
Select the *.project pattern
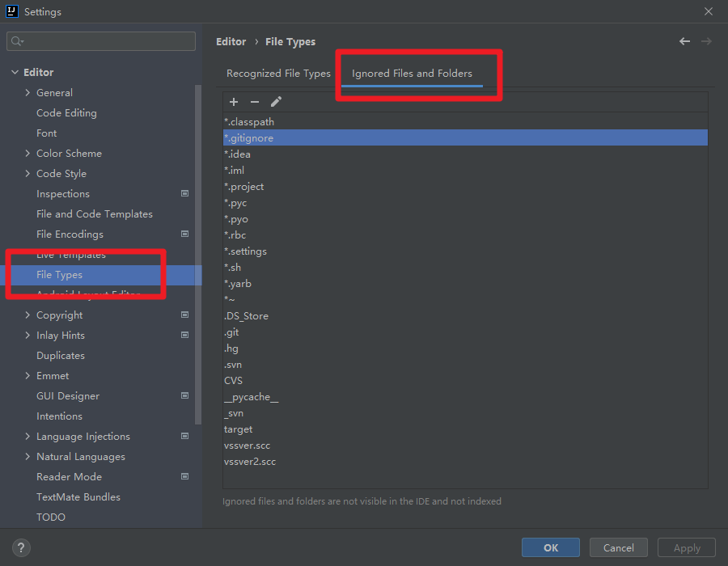pos(465,187)
